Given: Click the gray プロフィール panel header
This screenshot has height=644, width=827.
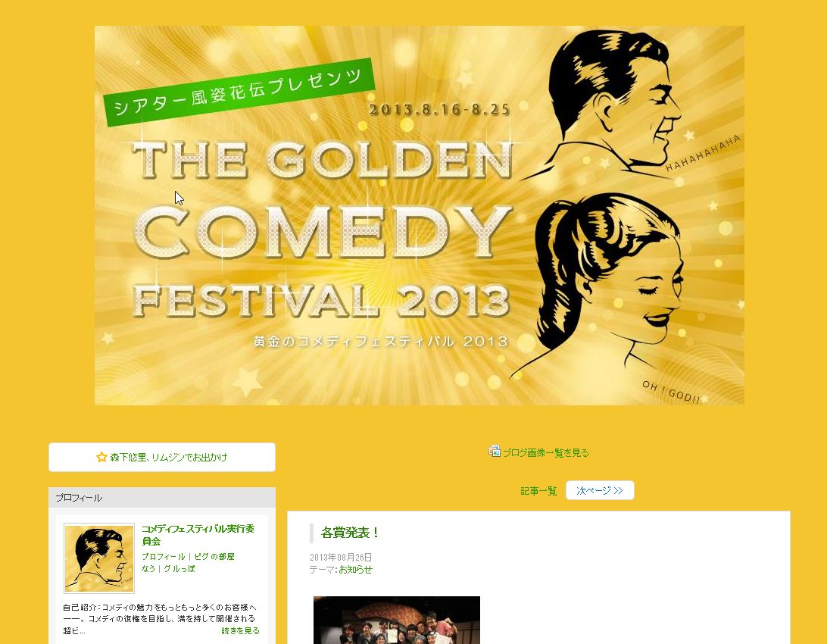Looking at the screenshot, I should coord(162,497).
